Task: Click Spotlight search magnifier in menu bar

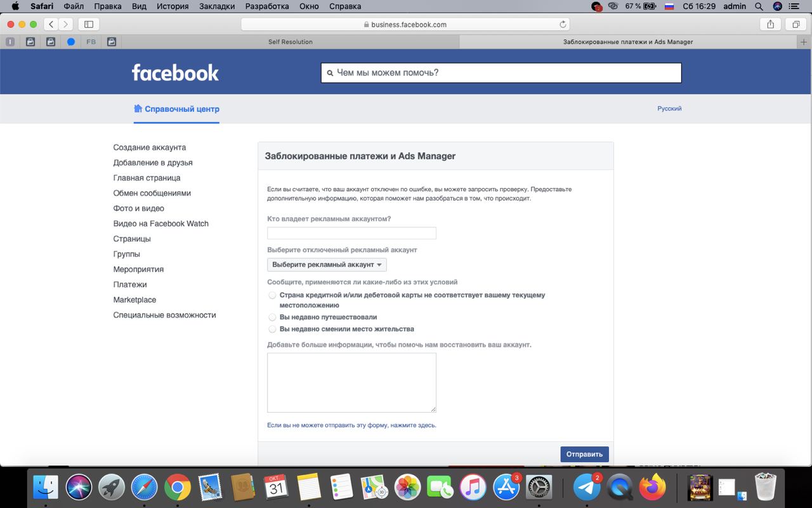Action: (759, 6)
